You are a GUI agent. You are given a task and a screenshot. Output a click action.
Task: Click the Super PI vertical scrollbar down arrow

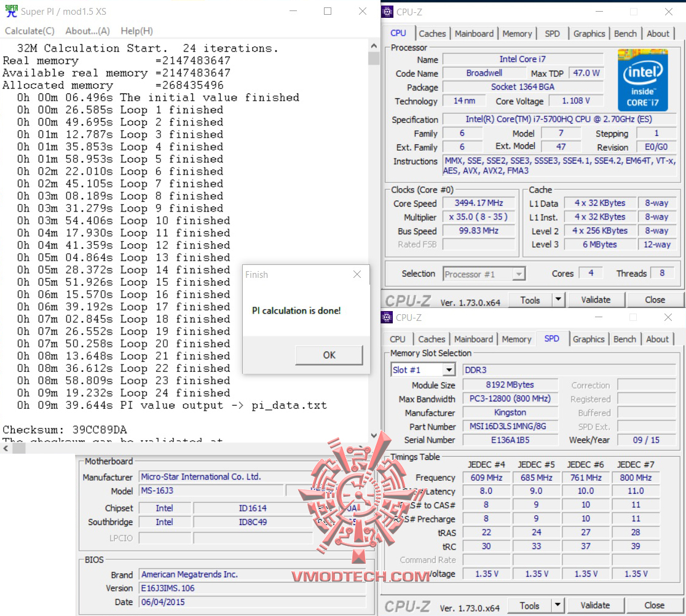[374, 435]
